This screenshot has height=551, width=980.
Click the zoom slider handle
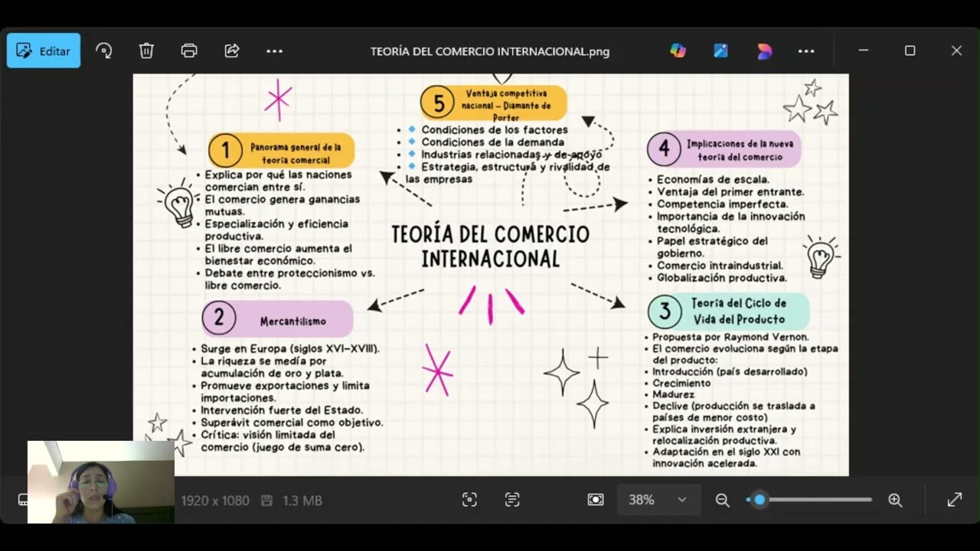pos(759,500)
